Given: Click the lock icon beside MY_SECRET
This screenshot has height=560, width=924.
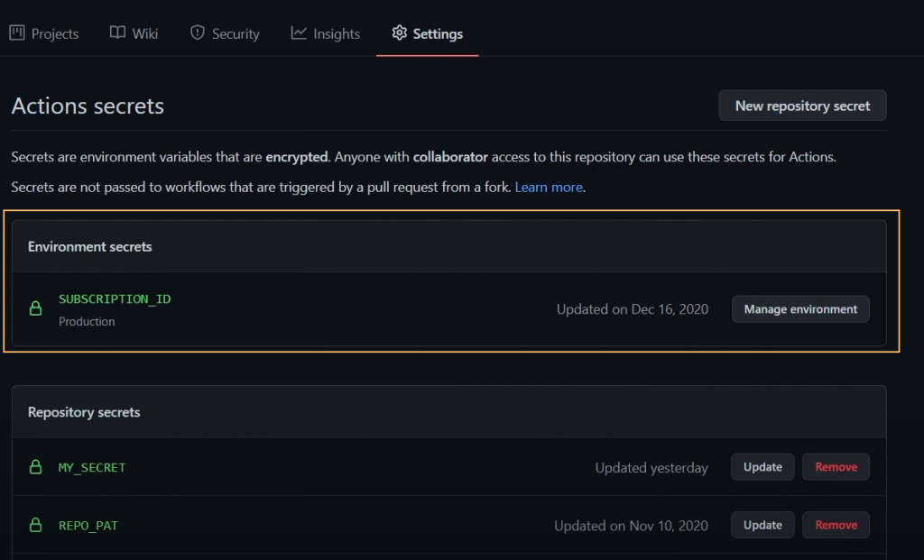Looking at the screenshot, I should (x=36, y=467).
